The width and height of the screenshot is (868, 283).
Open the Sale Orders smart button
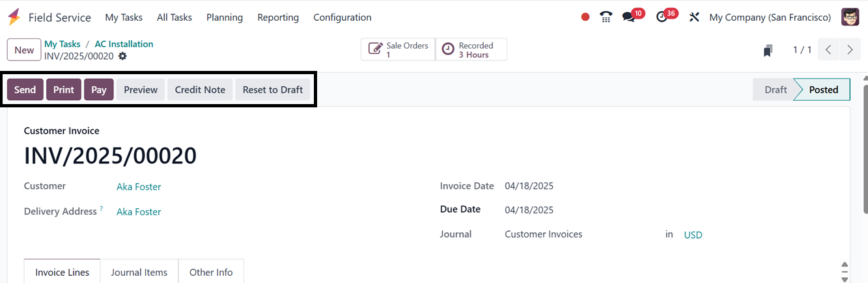[x=398, y=50]
